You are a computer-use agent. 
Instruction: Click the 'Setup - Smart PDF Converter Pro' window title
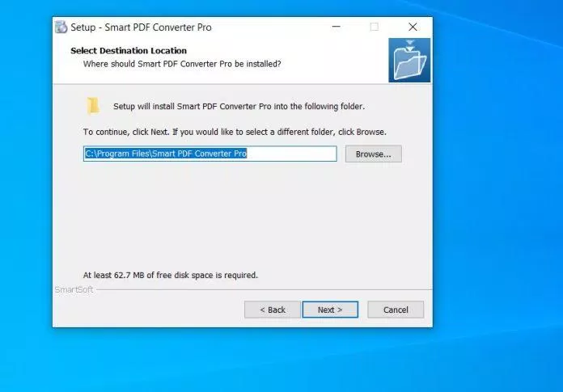[141, 27]
